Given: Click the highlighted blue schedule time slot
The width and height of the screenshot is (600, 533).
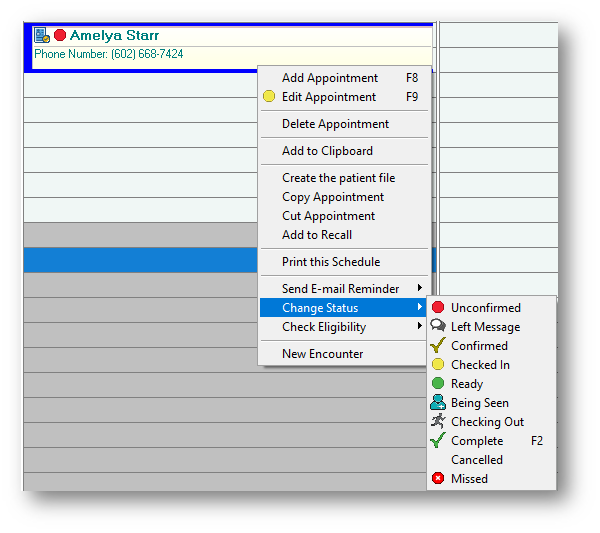Looking at the screenshot, I should [x=140, y=260].
